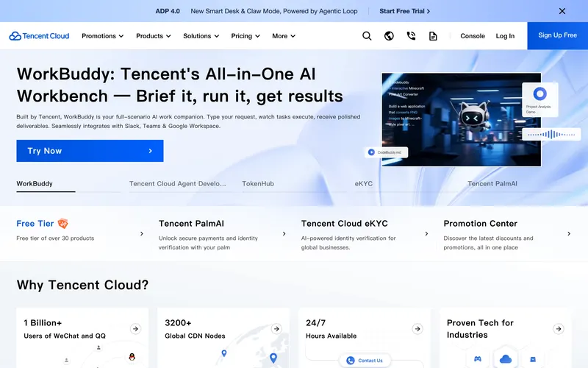Close the ADP 4.0 announcement banner
The width and height of the screenshot is (588, 368).
coord(562,11)
